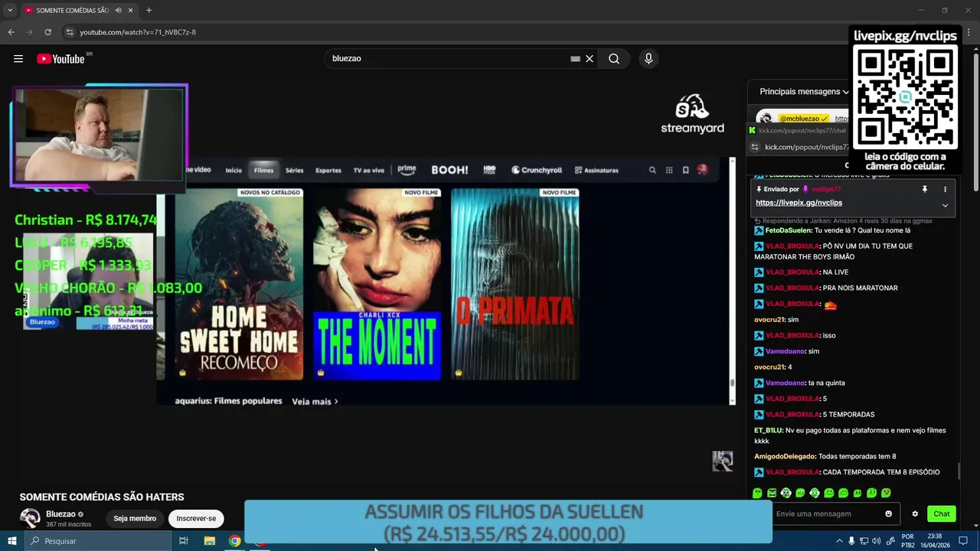Mute the tab's audio speaker icon
The image size is (980, 551).
pyautogui.click(x=118, y=11)
